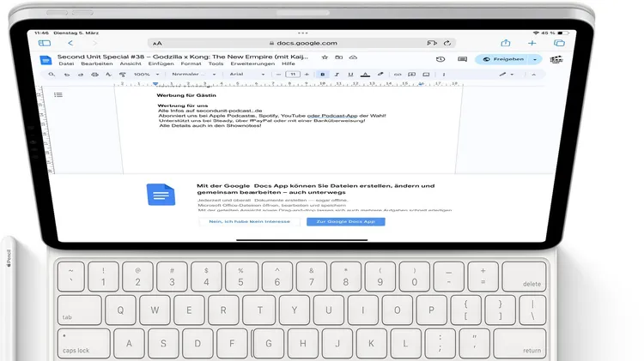Image resolution: width=644 pixels, height=361 pixels.
Task: Click the insert link icon
Action: click(x=397, y=75)
